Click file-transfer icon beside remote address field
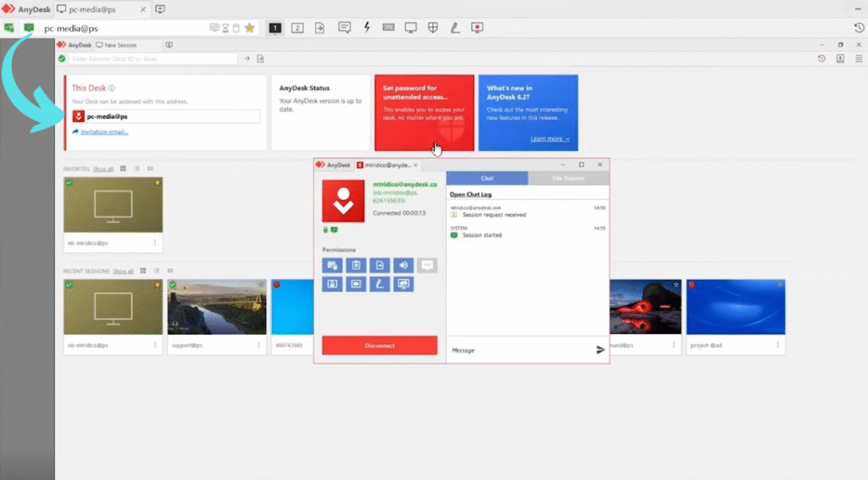Image resolution: width=868 pixels, height=480 pixels. (260, 59)
